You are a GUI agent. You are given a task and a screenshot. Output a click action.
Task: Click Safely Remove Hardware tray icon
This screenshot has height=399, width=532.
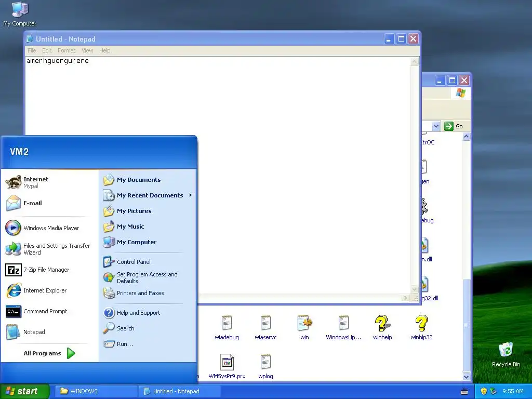(494, 391)
